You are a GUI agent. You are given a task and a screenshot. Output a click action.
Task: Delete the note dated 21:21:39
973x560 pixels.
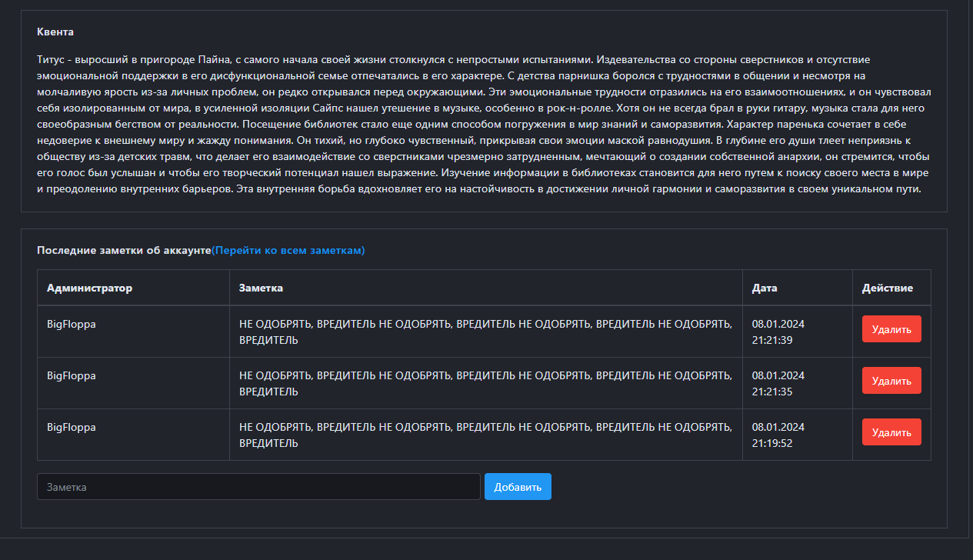[891, 329]
